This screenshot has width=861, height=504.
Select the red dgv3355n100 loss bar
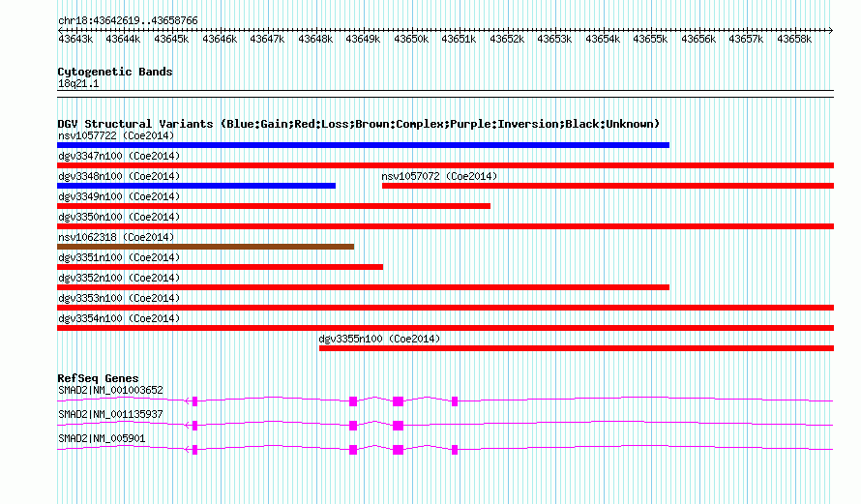coord(577,348)
